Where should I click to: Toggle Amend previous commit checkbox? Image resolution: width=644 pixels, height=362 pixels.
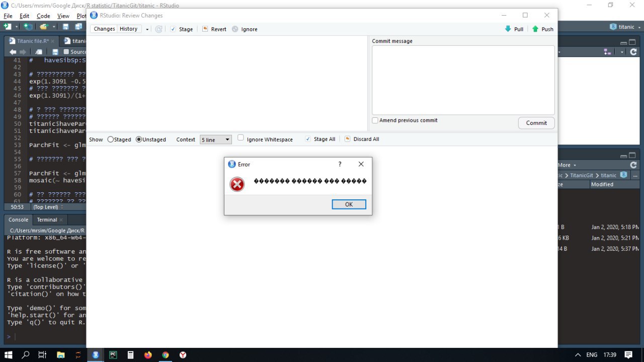tap(375, 120)
